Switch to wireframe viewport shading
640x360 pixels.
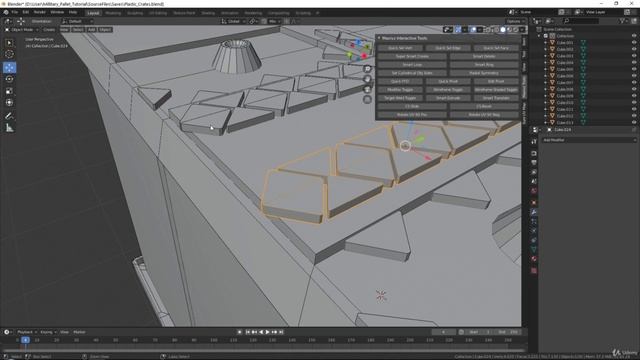tap(497, 29)
